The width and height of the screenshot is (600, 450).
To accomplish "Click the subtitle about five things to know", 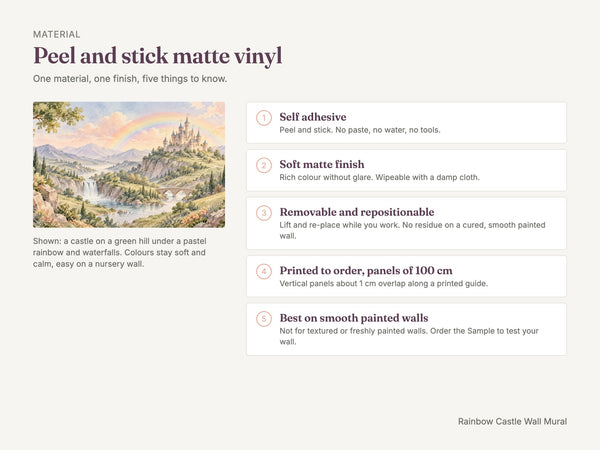I will [130, 79].
